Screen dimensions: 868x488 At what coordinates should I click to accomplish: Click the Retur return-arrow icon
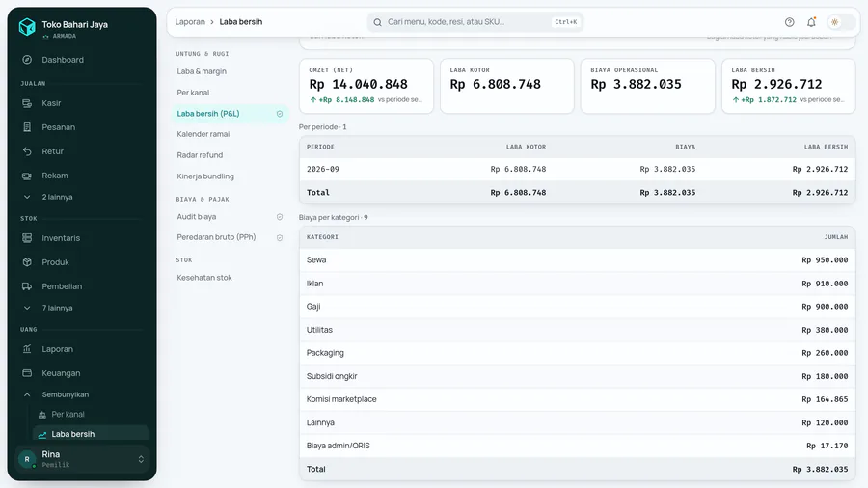pos(27,151)
